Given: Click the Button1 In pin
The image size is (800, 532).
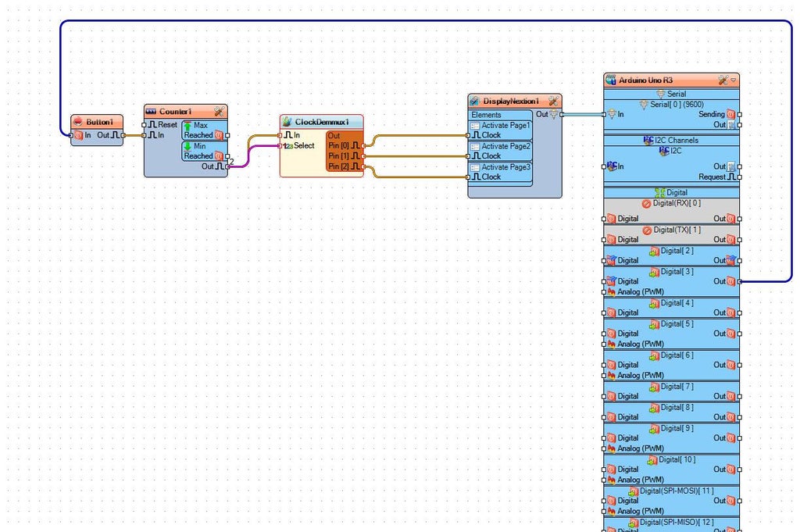Looking at the screenshot, I should (71, 135).
